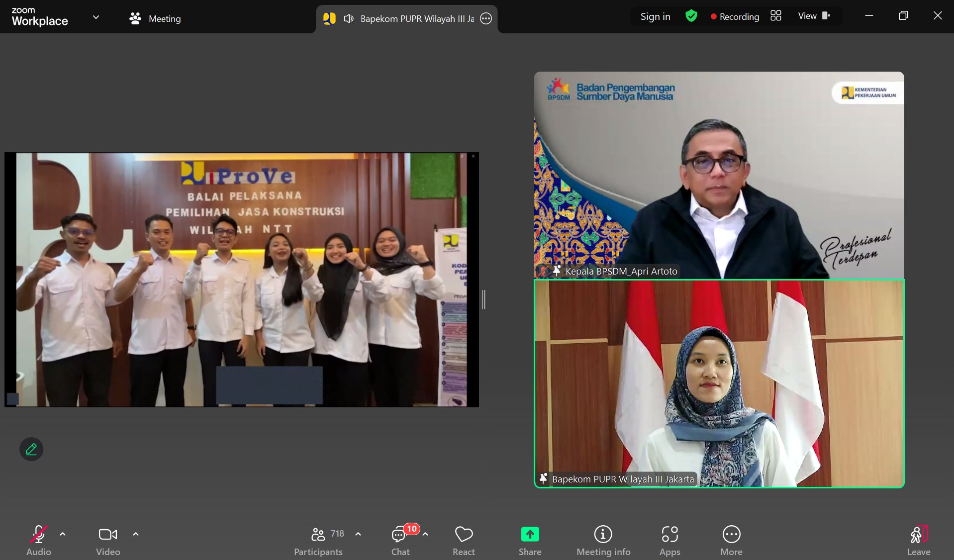Click the Recording indicator
Image resolution: width=954 pixels, height=560 pixels.
735,16
